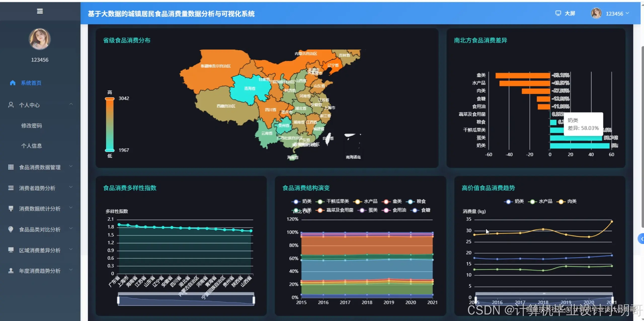Expand the 消费数据统计分析 menu chevron
This screenshot has width=644, height=321.
point(71,208)
